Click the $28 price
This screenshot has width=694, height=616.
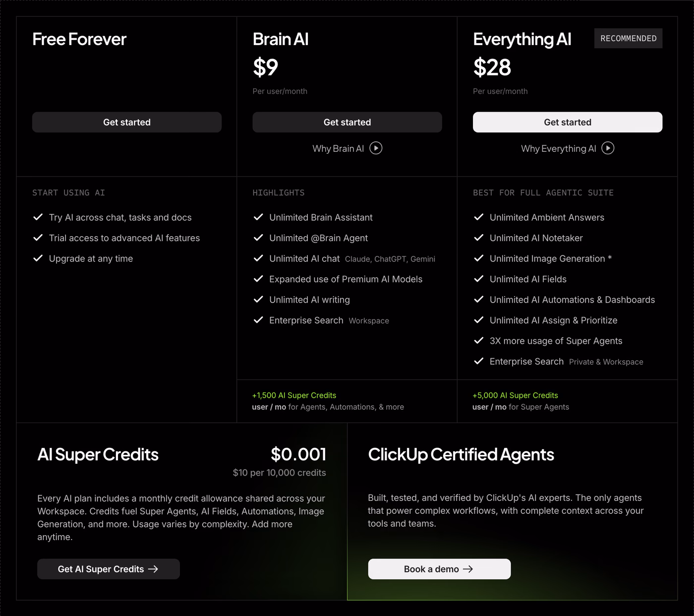point(492,67)
